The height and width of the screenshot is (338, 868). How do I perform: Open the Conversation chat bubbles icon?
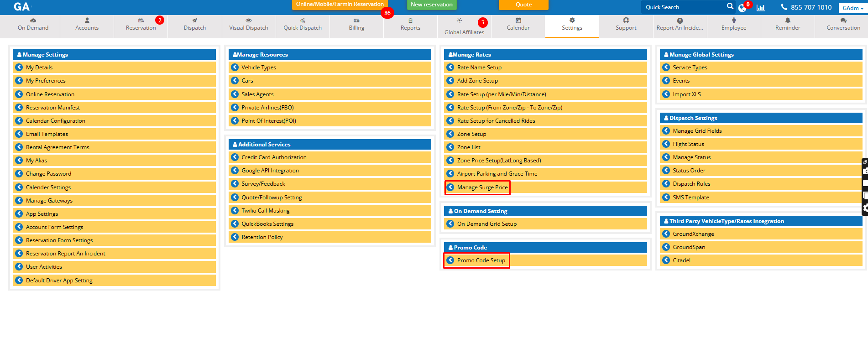coord(843,21)
